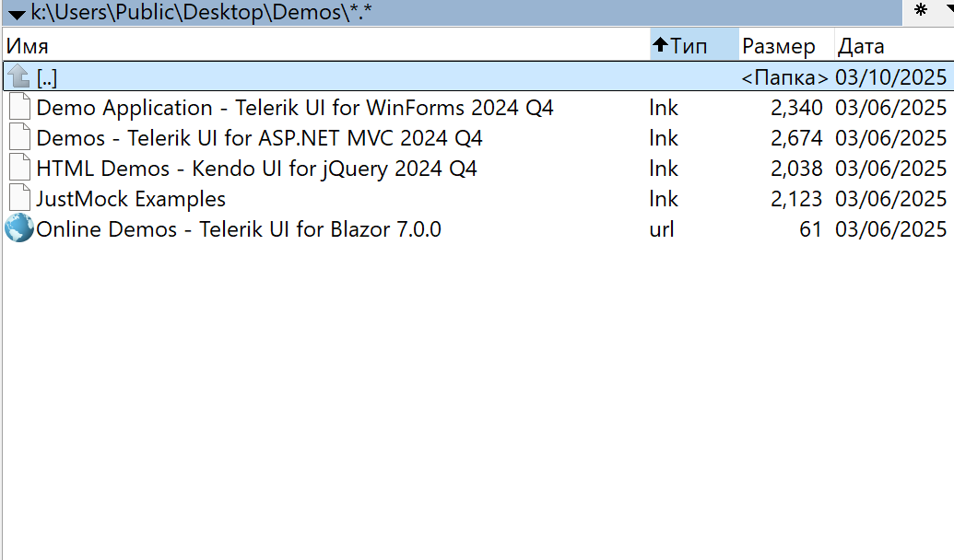Click the asterisk favorites button in the path bar

pyautogui.click(x=921, y=10)
